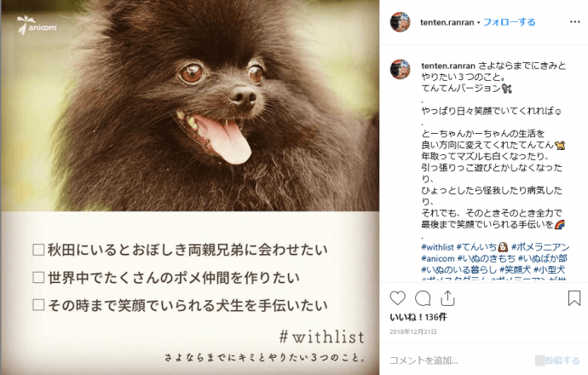Click the 投稿する post button

pos(557,361)
